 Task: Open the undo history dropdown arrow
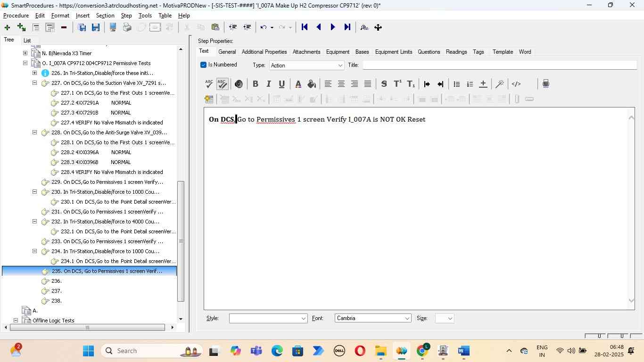pyautogui.click(x=272, y=27)
